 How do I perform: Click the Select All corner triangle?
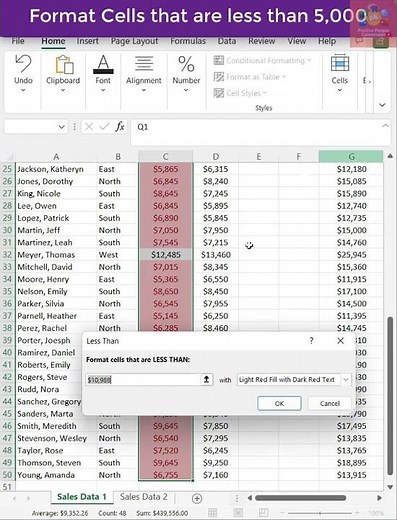click(8, 157)
